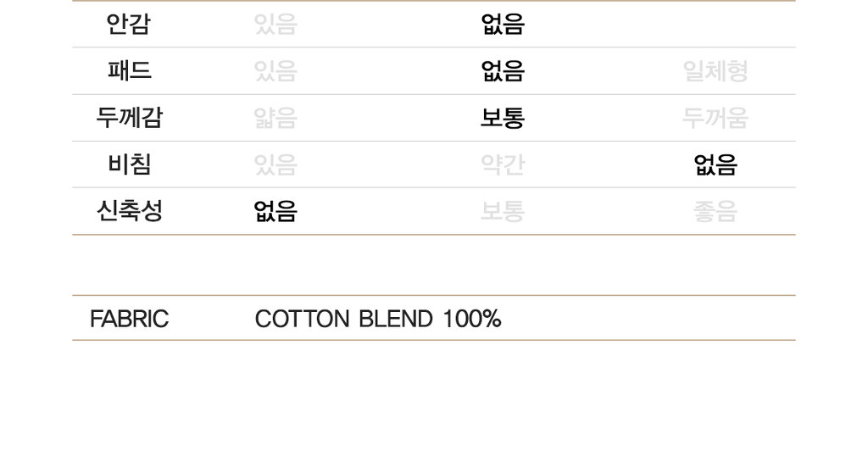The height and width of the screenshot is (473, 868).
Task: Click the COTTON BLEND 100% text
Action: (378, 319)
